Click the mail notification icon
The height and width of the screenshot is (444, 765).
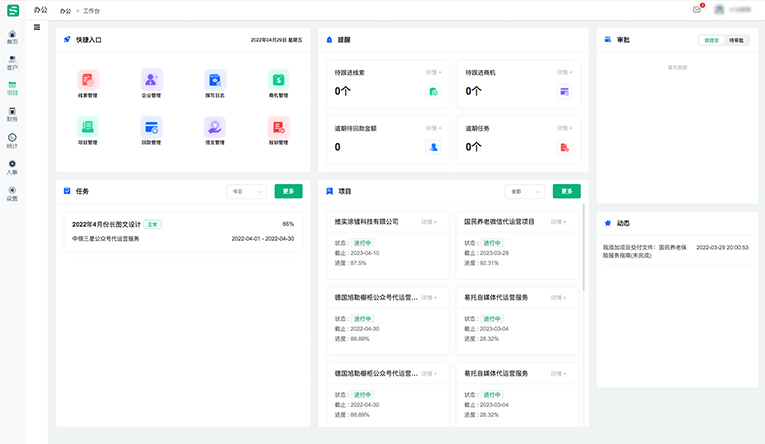click(x=696, y=9)
